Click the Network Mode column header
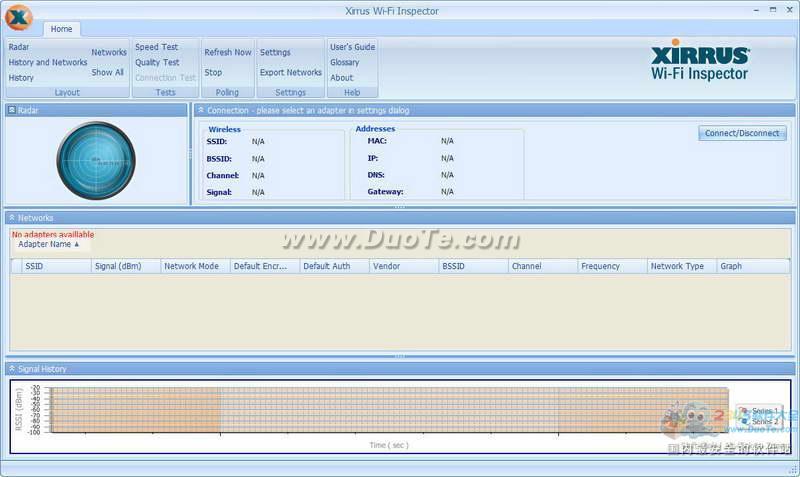 pyautogui.click(x=195, y=266)
